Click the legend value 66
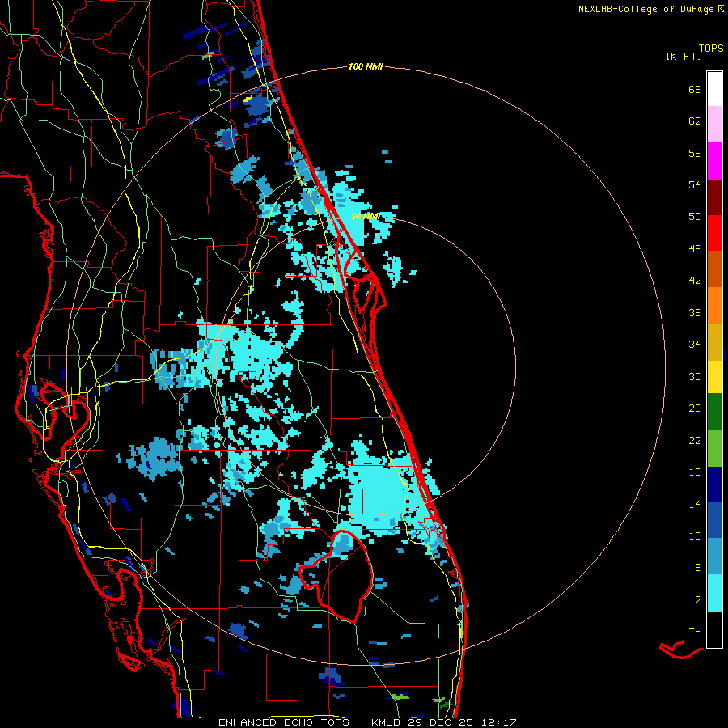 695,90
